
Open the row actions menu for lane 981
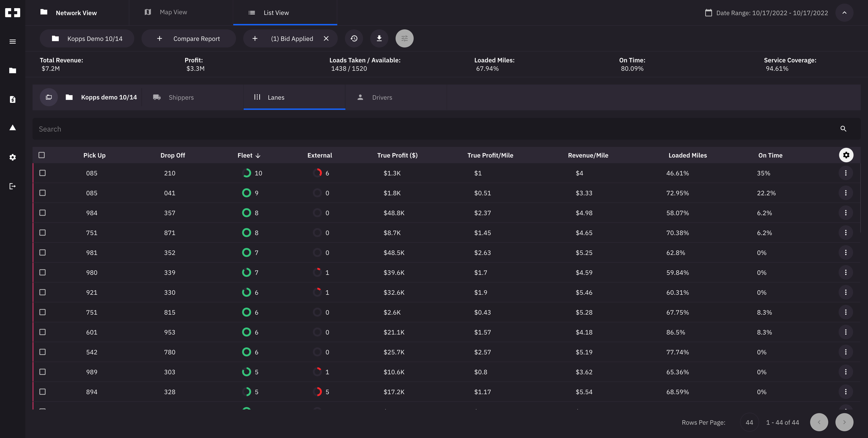[846, 252]
